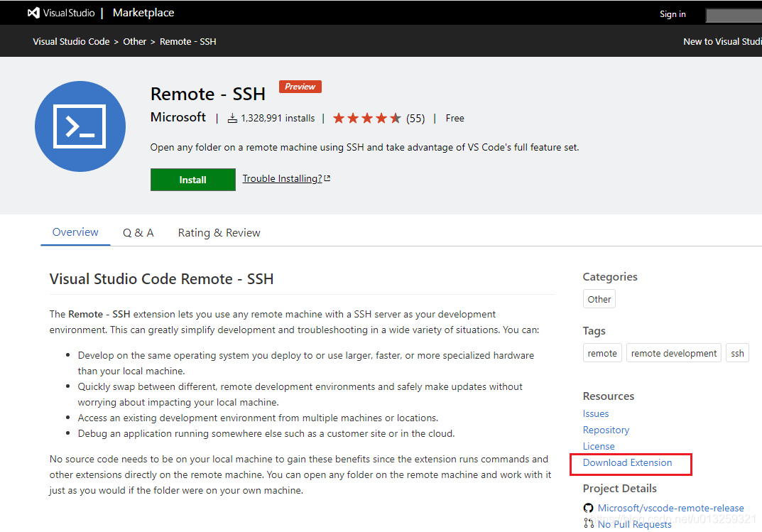
Task: Switch to the Q & A tab
Action: [138, 233]
